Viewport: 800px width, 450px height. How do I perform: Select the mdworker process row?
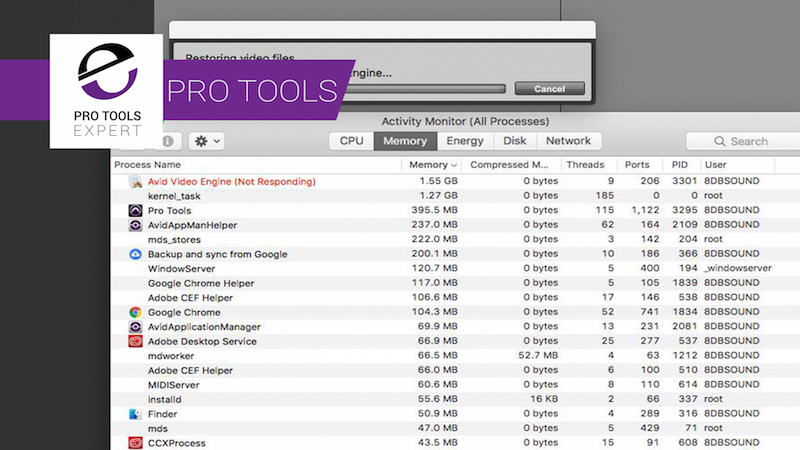455,356
